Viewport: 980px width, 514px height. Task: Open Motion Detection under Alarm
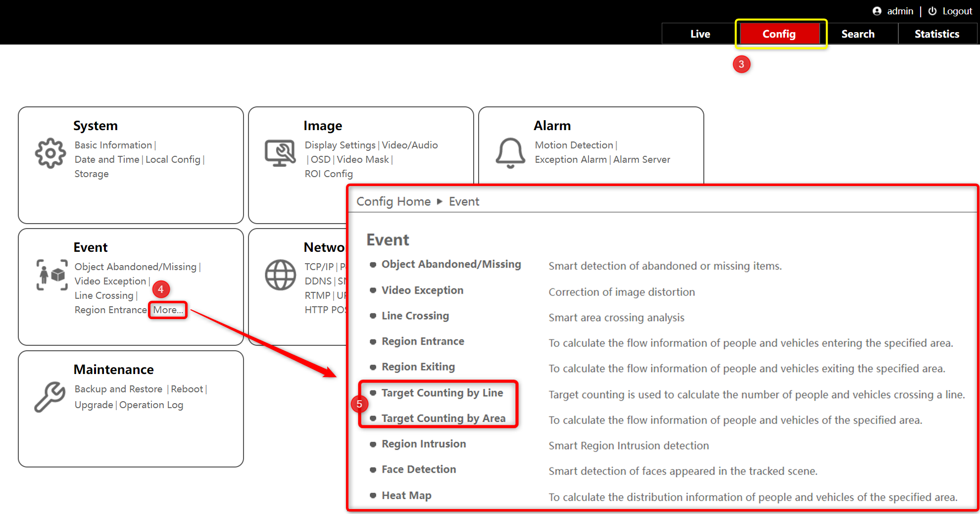click(x=574, y=145)
